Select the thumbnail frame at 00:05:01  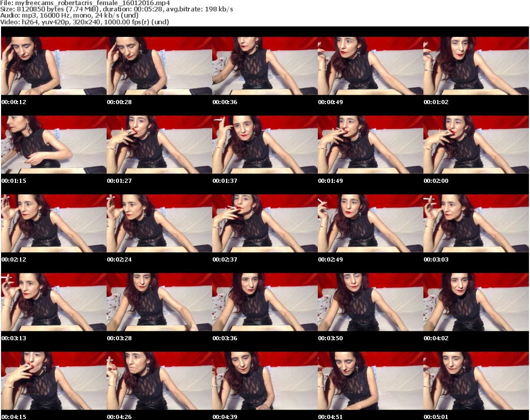tap(476, 381)
